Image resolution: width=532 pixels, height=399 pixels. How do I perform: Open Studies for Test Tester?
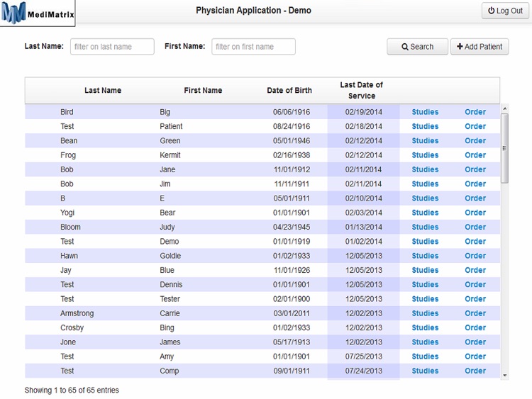point(425,299)
